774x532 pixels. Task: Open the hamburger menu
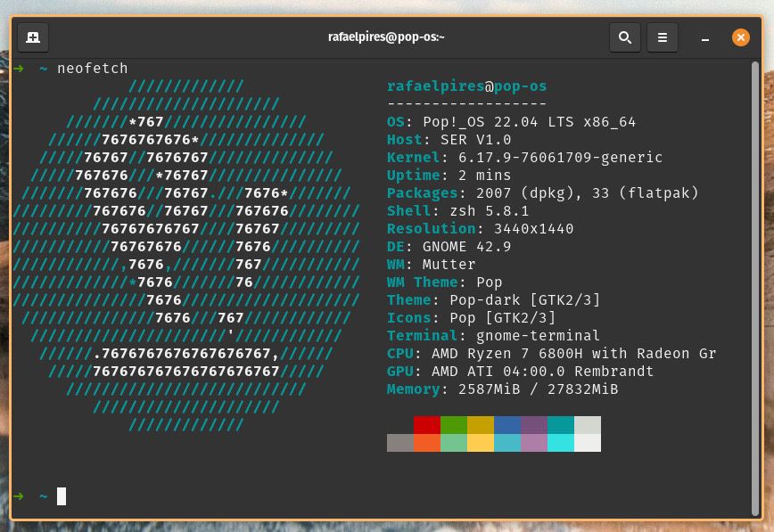point(663,37)
